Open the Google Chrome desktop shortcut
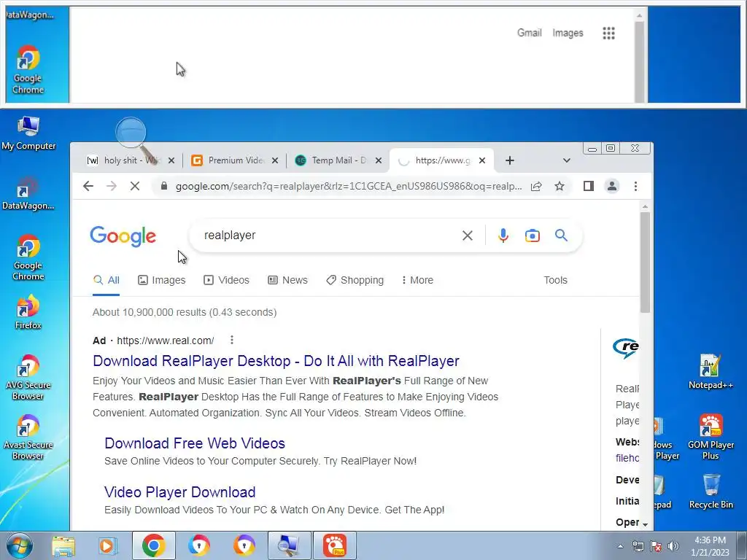Screen dimensions: 747x560 click(28, 257)
